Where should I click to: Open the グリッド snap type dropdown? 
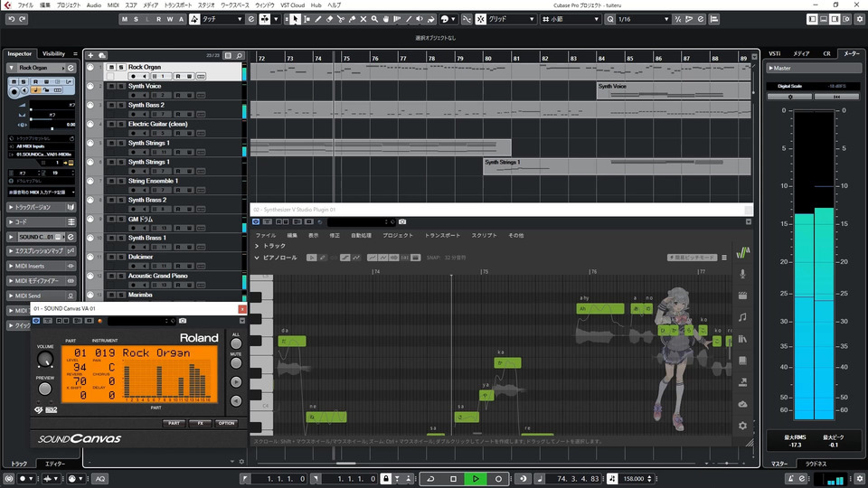(511, 19)
